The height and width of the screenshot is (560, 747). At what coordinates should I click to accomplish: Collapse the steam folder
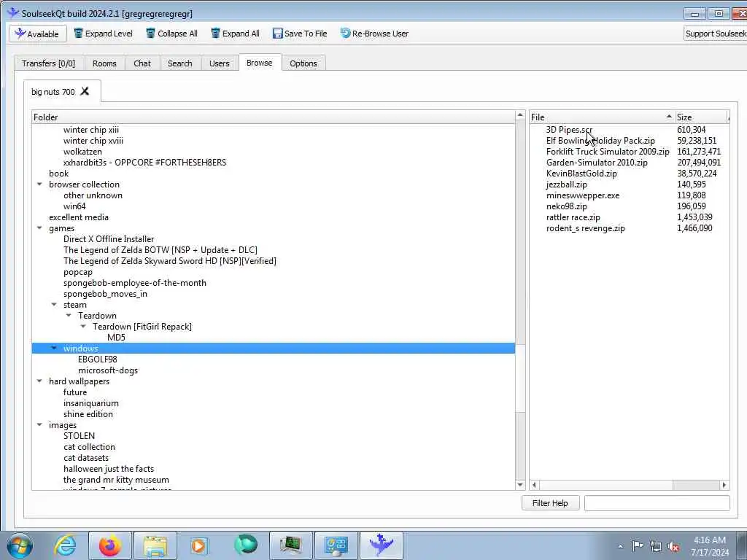click(x=54, y=305)
